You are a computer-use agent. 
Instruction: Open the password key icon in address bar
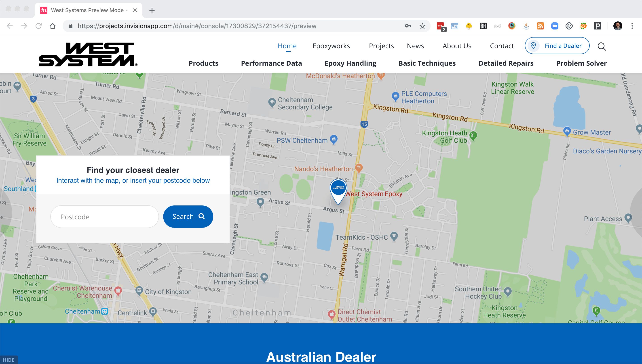408,26
